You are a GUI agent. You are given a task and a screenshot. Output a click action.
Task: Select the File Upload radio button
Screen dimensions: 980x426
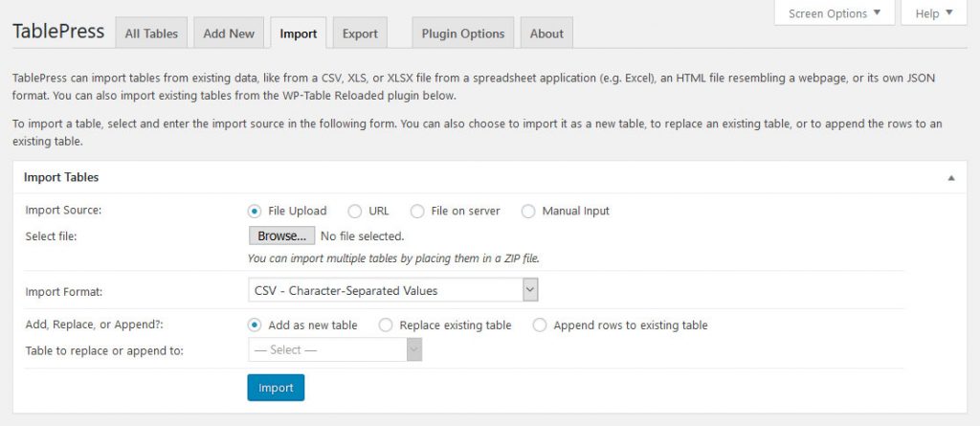pyautogui.click(x=255, y=211)
